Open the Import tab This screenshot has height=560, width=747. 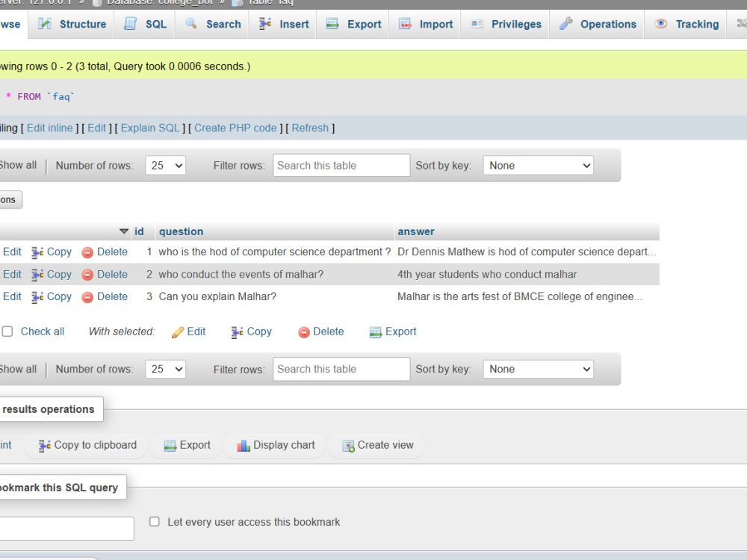point(426,24)
